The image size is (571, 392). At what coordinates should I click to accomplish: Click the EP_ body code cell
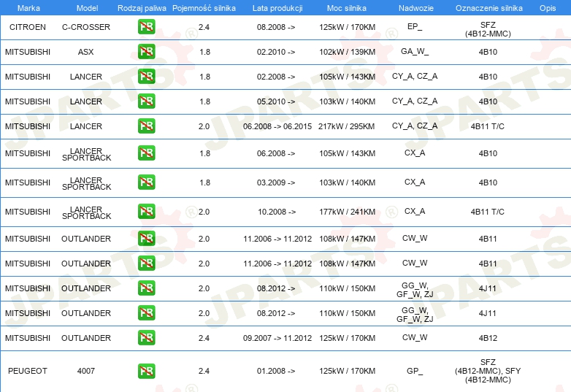[415, 26]
